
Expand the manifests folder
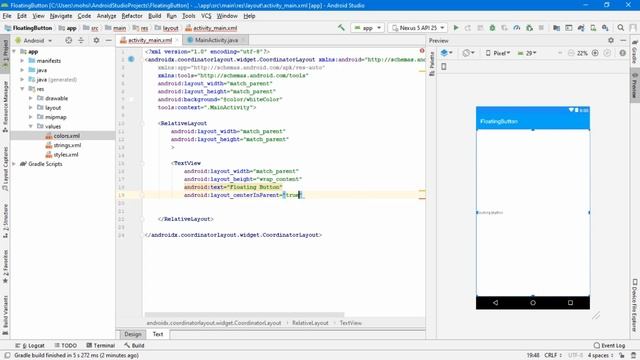[x=22, y=60]
